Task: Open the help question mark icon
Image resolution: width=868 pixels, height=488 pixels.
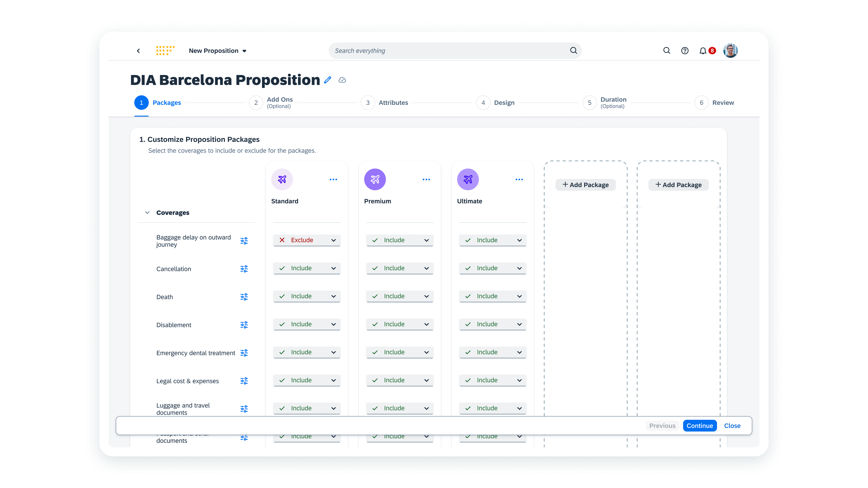Action: [685, 51]
